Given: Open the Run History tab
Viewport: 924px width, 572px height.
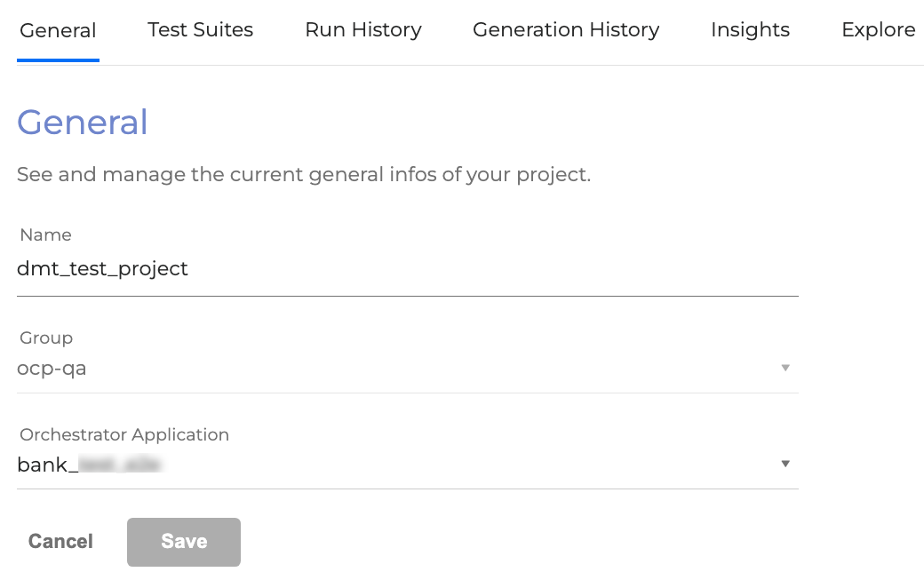Looking at the screenshot, I should [362, 30].
